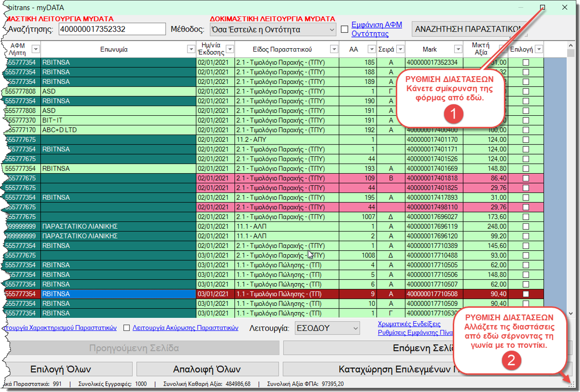Open the Λειτουργία Ακύρωσης Παραστατικών link
The width and height of the screenshot is (580, 392).
point(186,328)
